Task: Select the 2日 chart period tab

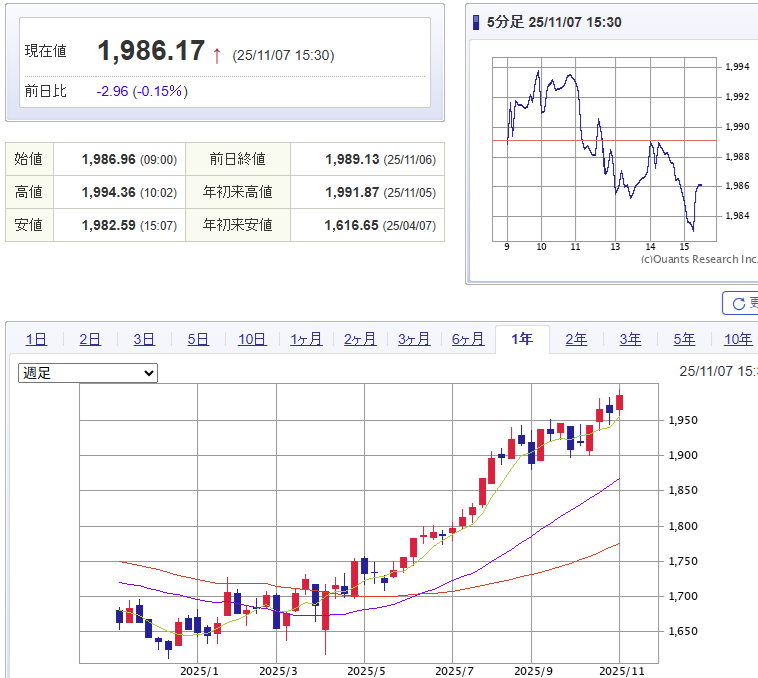Action: click(90, 339)
